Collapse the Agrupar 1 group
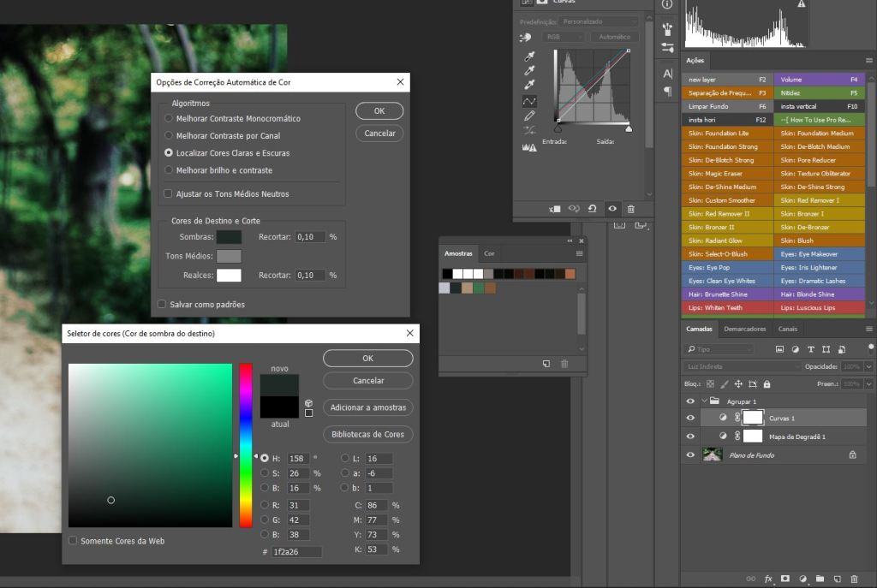877x588 pixels. pyautogui.click(x=704, y=401)
